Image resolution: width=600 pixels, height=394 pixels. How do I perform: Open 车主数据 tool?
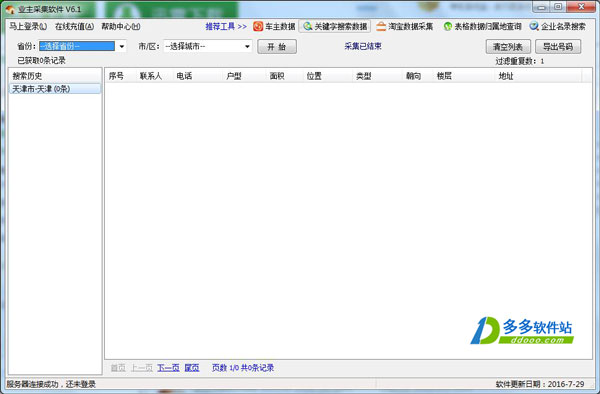pyautogui.click(x=274, y=26)
